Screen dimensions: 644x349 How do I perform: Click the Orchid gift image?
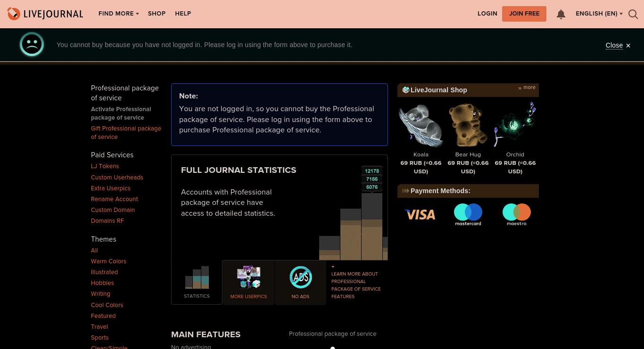coord(515,125)
